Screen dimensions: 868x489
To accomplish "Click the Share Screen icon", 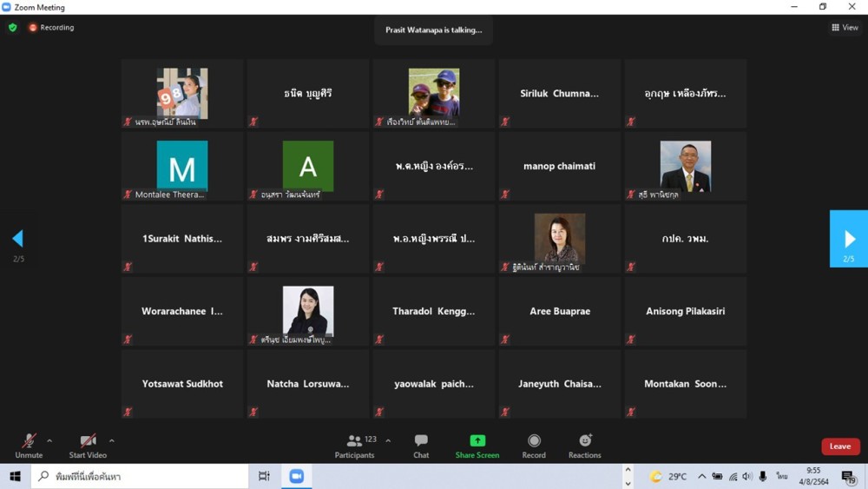I will pyautogui.click(x=477, y=446).
